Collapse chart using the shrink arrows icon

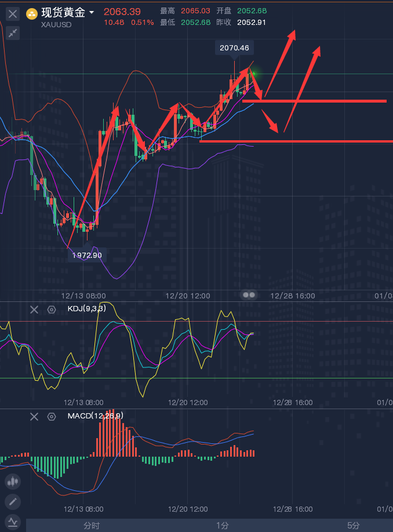(13, 33)
